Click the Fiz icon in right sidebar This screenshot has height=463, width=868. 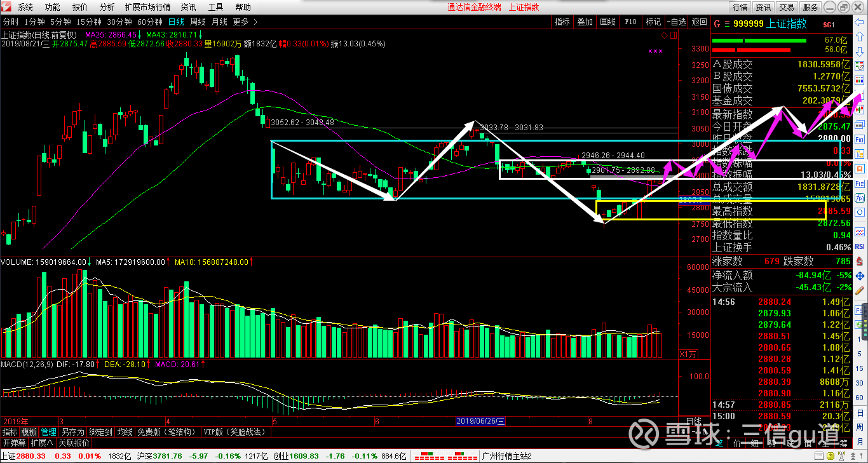tap(858, 184)
